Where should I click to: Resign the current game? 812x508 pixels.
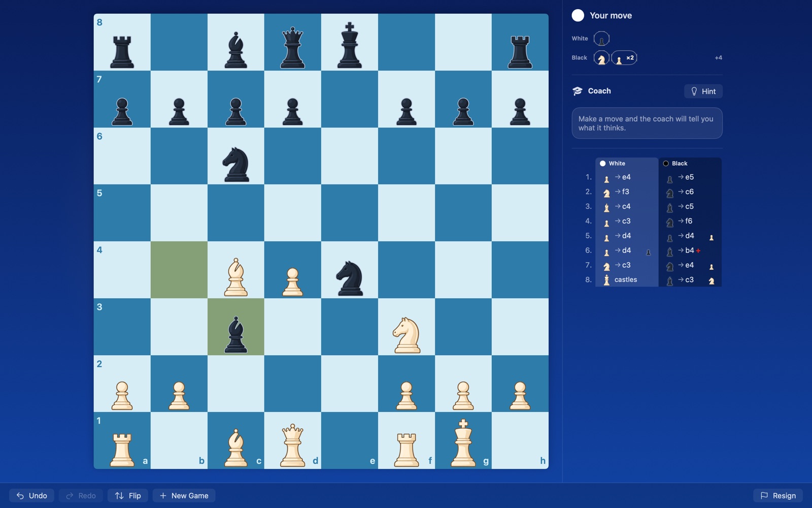tap(778, 496)
